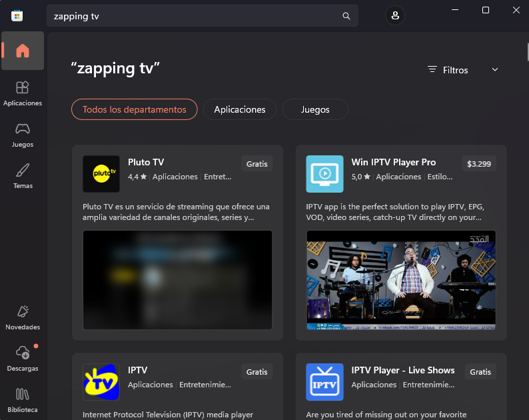Viewport: 529px width, 420px height.
Task: Go to Home in sidebar
Action: (23, 51)
